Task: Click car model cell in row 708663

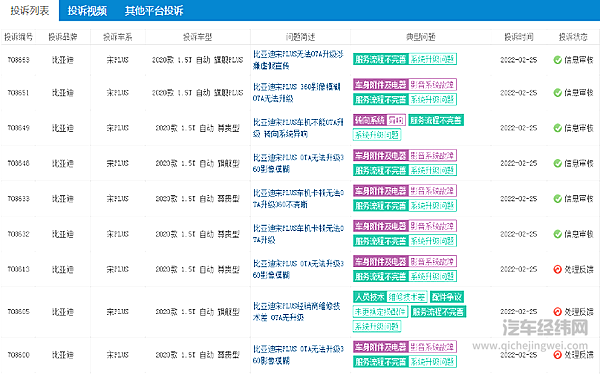Action: [x=197, y=60]
